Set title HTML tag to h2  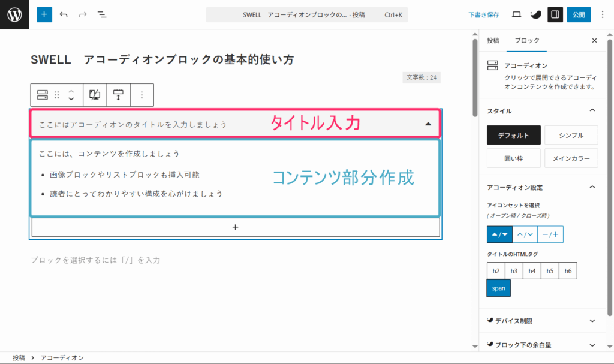click(x=496, y=270)
